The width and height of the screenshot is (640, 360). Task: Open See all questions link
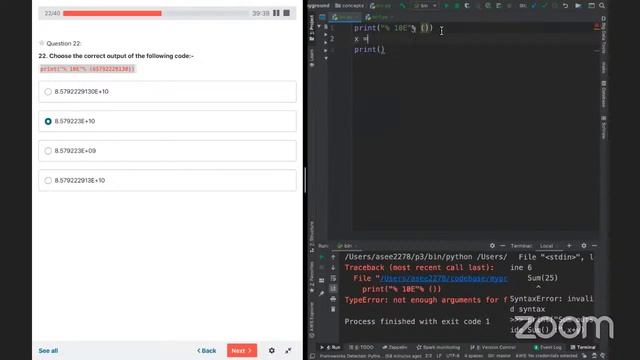coord(48,351)
